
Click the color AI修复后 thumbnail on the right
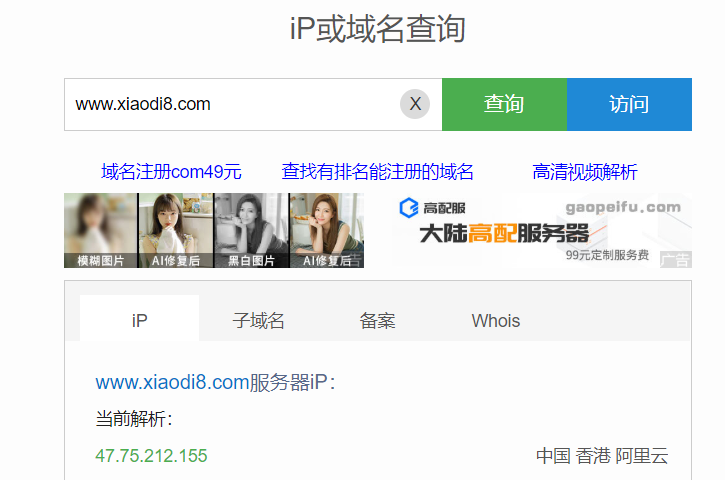327,230
